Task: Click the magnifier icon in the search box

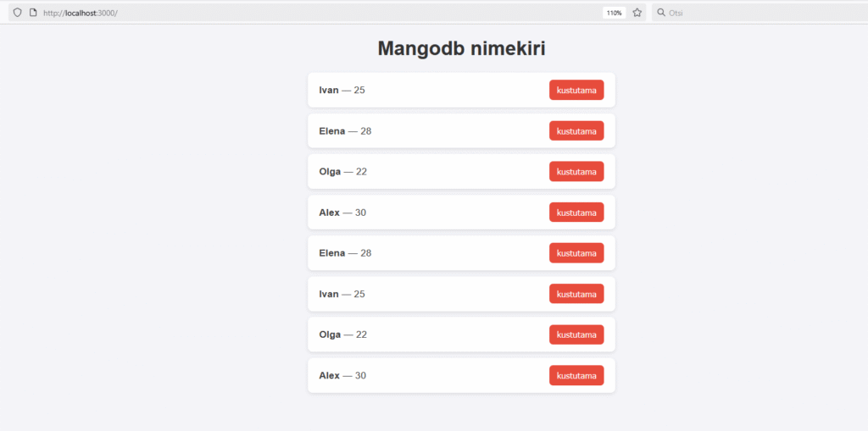Action: click(661, 13)
